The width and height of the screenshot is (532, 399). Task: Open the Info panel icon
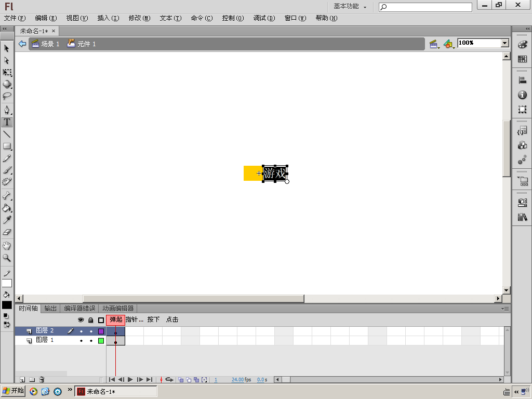tap(523, 95)
